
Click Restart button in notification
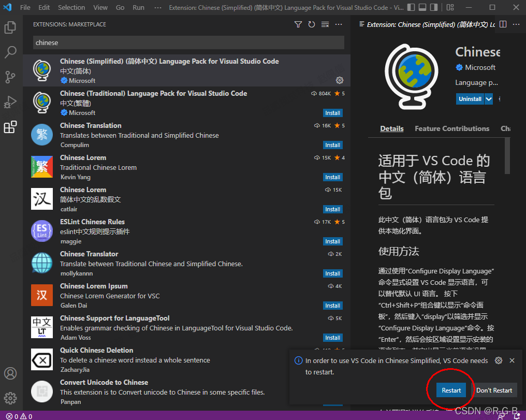[451, 390]
